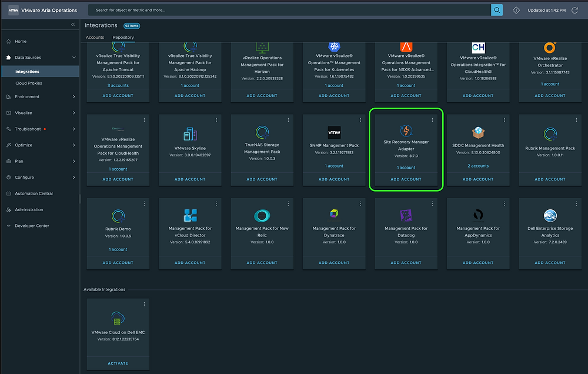The width and height of the screenshot is (588, 374).
Task: Click the search magnifier button
Action: [x=496, y=10]
